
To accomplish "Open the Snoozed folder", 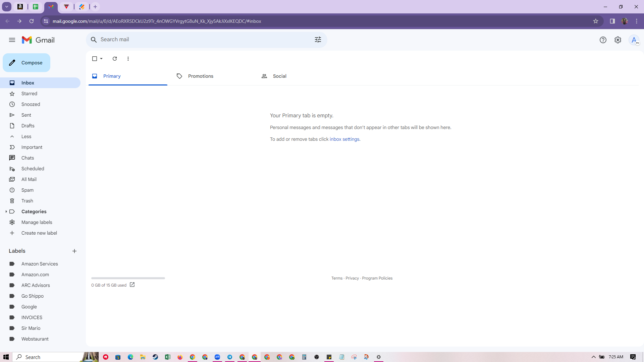I will point(40,104).
